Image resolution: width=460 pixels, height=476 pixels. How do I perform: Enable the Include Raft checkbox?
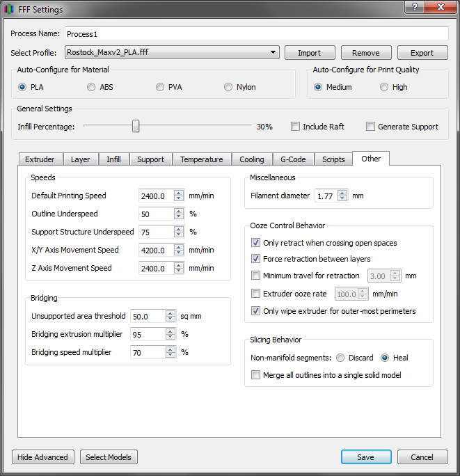tap(296, 127)
